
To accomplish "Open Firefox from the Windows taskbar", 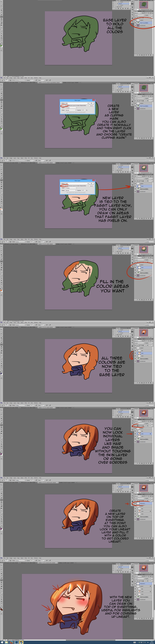I will tap(12, 642).
